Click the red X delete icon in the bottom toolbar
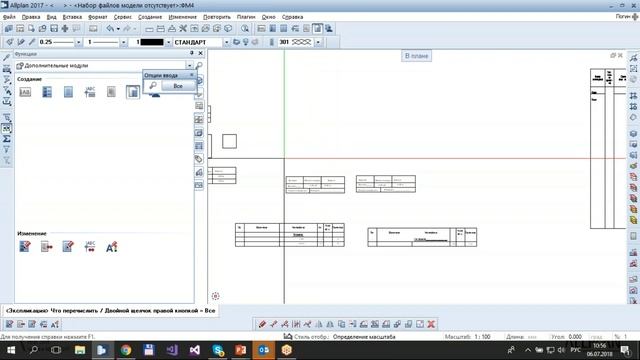Screen dimensions: 640x360 coord(431,324)
